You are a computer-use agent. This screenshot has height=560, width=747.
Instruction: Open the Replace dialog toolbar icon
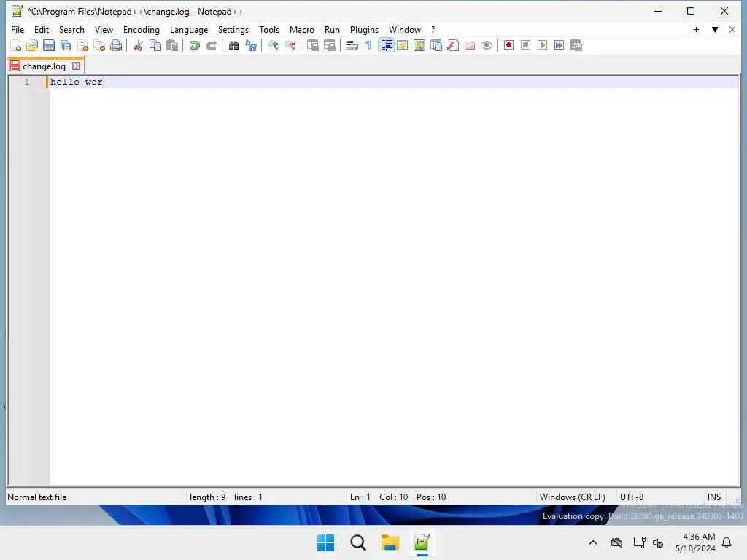tap(251, 46)
